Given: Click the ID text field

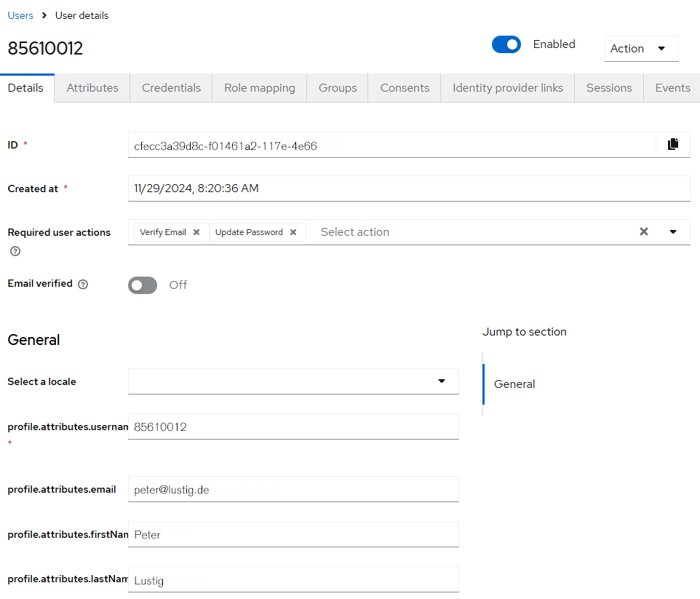Looking at the screenshot, I should point(392,145).
